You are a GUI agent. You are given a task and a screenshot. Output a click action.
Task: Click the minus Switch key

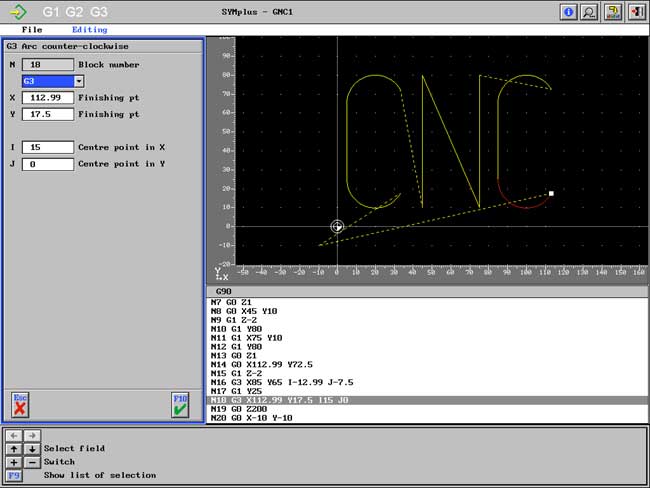[x=30, y=462]
